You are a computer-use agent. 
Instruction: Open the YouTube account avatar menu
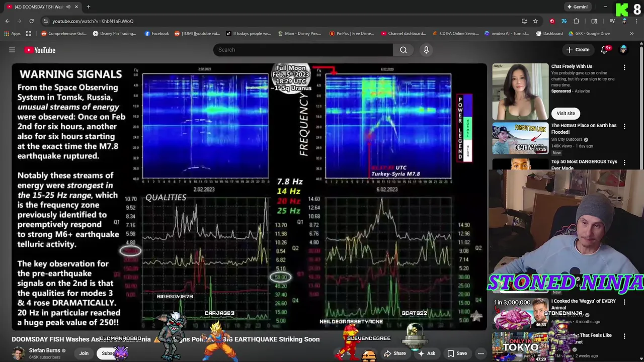[623, 49]
